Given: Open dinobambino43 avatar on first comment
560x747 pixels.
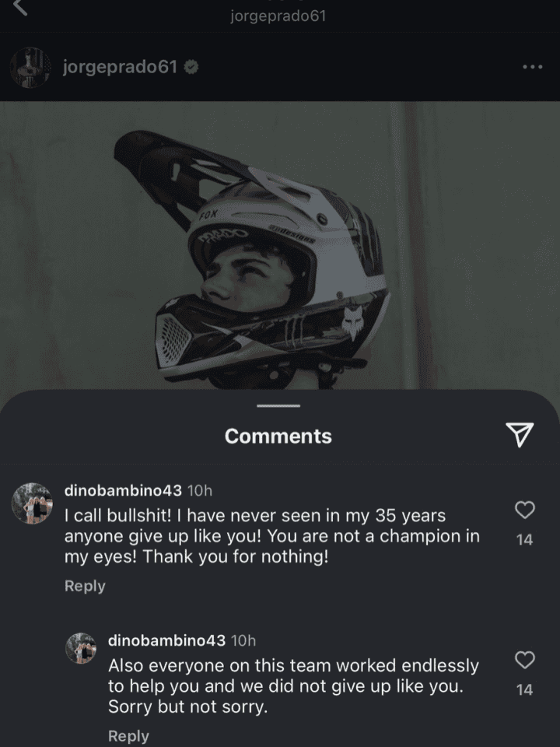Looking at the screenshot, I should 32,502.
